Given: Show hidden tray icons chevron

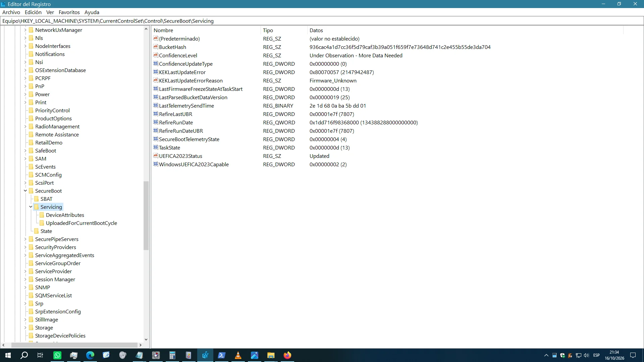Looking at the screenshot, I should coord(546,355).
